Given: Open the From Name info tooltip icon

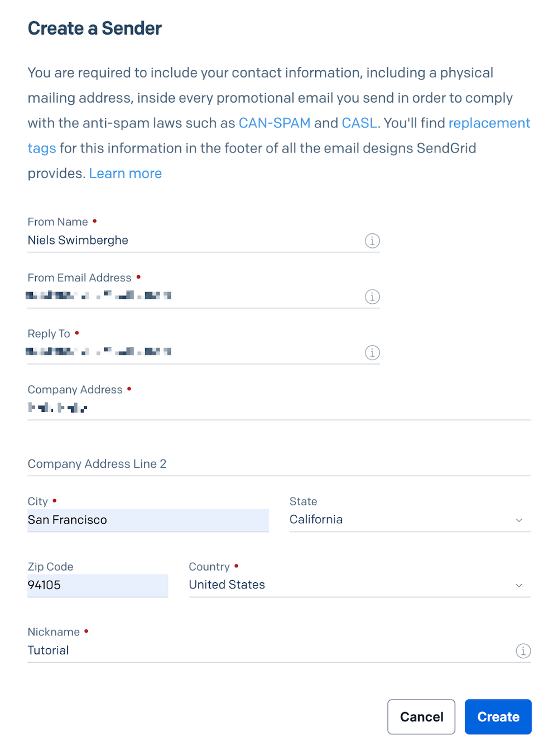Looking at the screenshot, I should coord(372,241).
